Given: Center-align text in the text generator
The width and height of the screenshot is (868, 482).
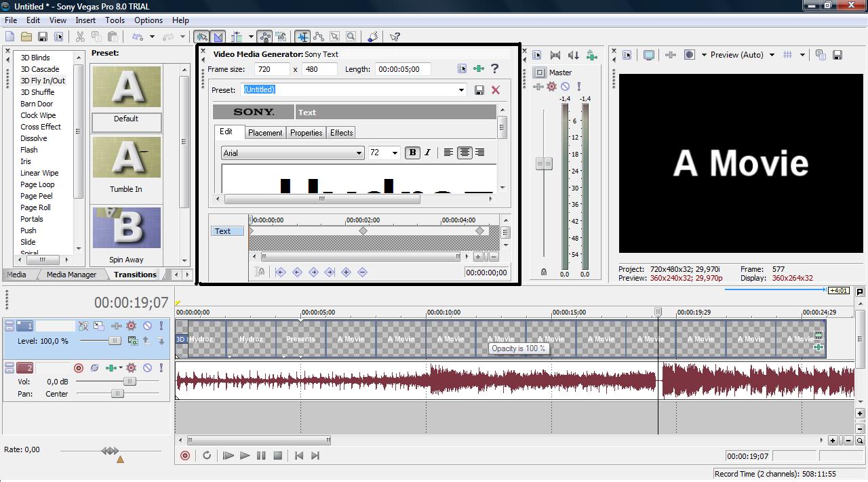Looking at the screenshot, I should [465, 153].
